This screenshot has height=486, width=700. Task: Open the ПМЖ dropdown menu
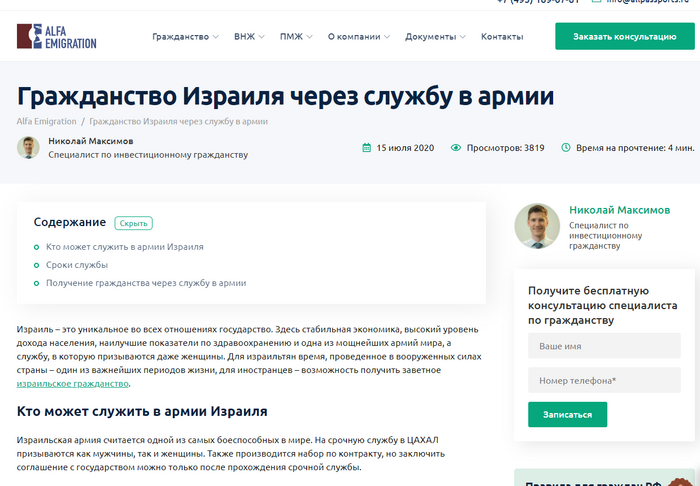(x=296, y=37)
